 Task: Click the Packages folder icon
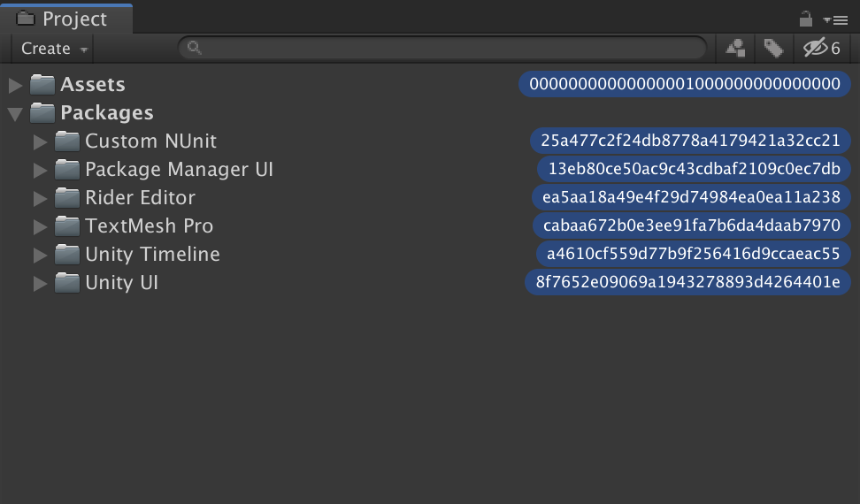[42, 113]
